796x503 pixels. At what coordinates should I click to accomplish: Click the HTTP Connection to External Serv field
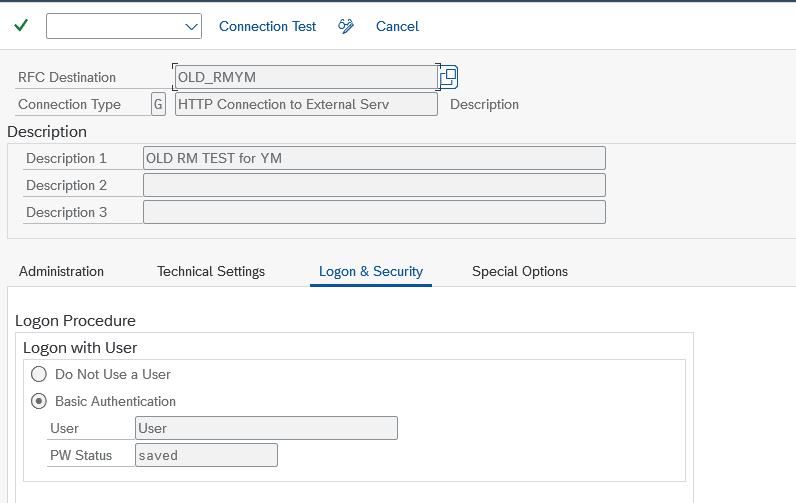(x=306, y=104)
